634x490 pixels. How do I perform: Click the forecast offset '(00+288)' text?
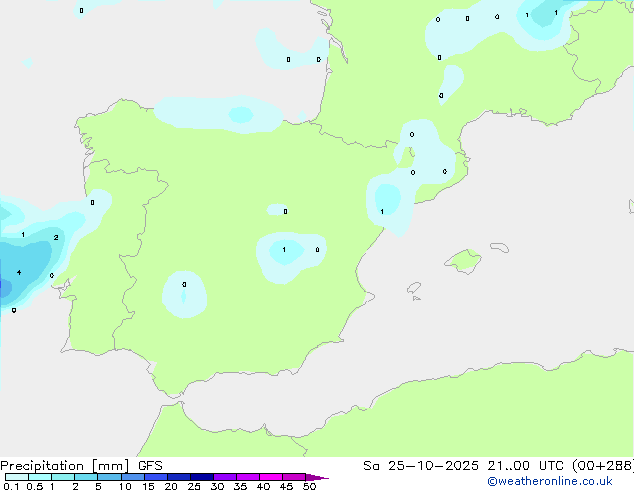click(x=603, y=466)
